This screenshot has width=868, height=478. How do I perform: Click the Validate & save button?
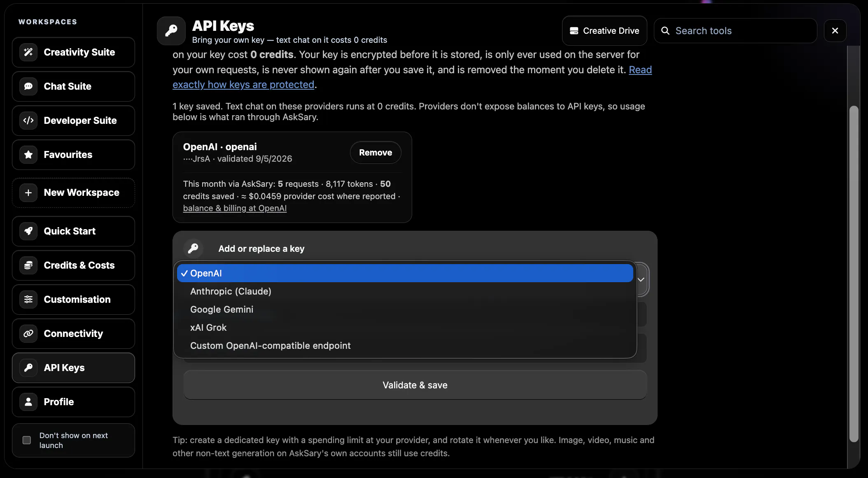pyautogui.click(x=415, y=385)
